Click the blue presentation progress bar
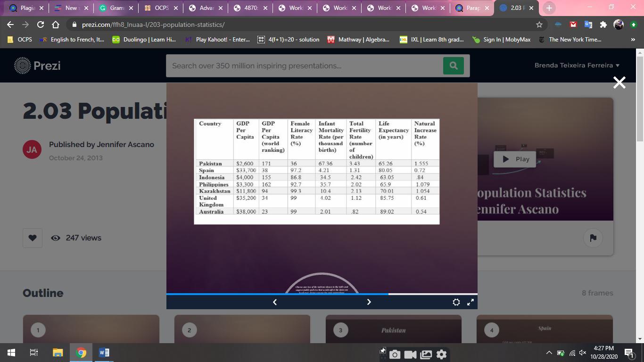 [x=278, y=294]
